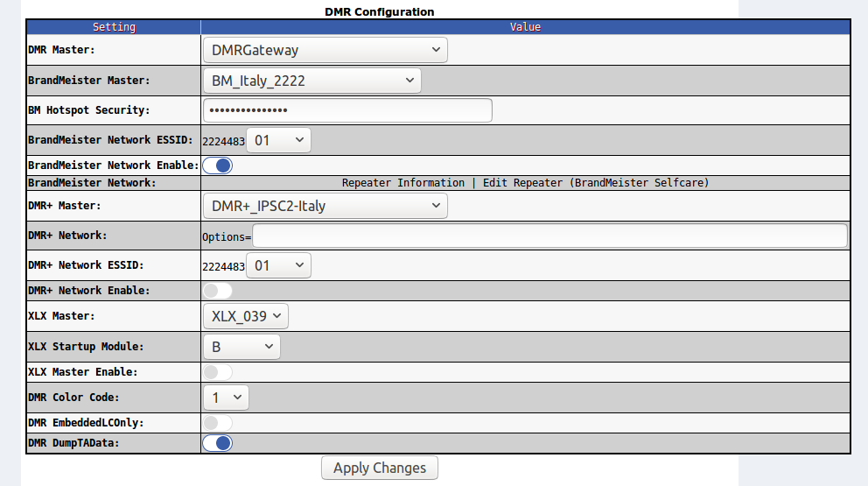Open the DMR Color Code dropdown
The height and width of the screenshot is (486, 868).
[x=226, y=398]
